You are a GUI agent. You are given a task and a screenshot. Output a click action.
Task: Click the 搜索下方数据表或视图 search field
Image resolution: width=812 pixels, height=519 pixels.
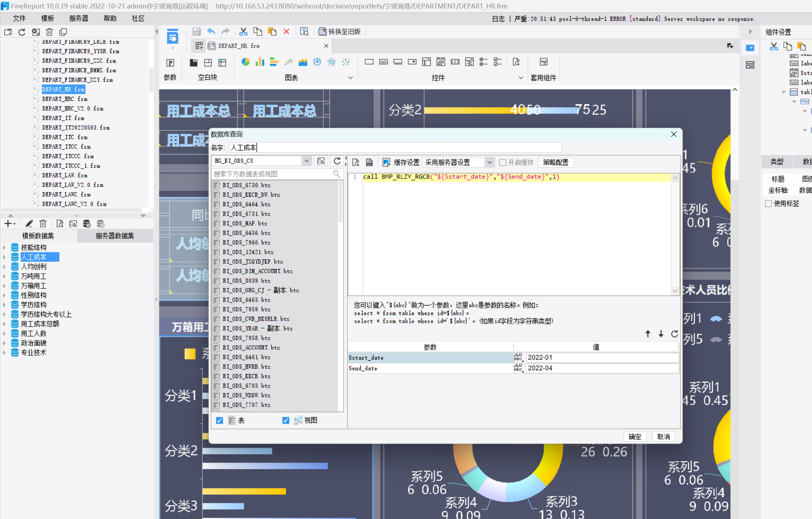(272, 174)
